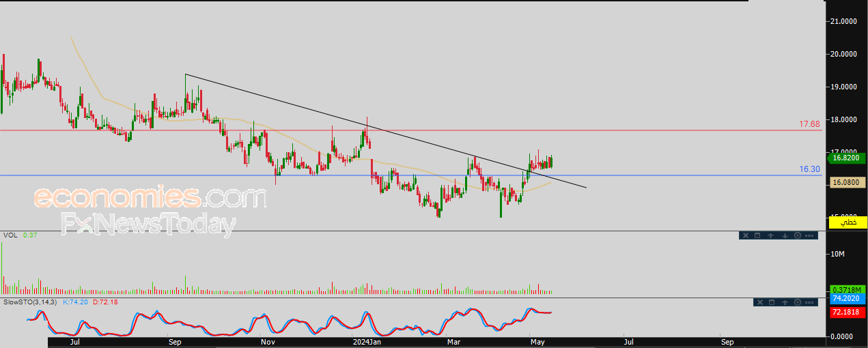Click the green 0.3718M volume tag

848,289
